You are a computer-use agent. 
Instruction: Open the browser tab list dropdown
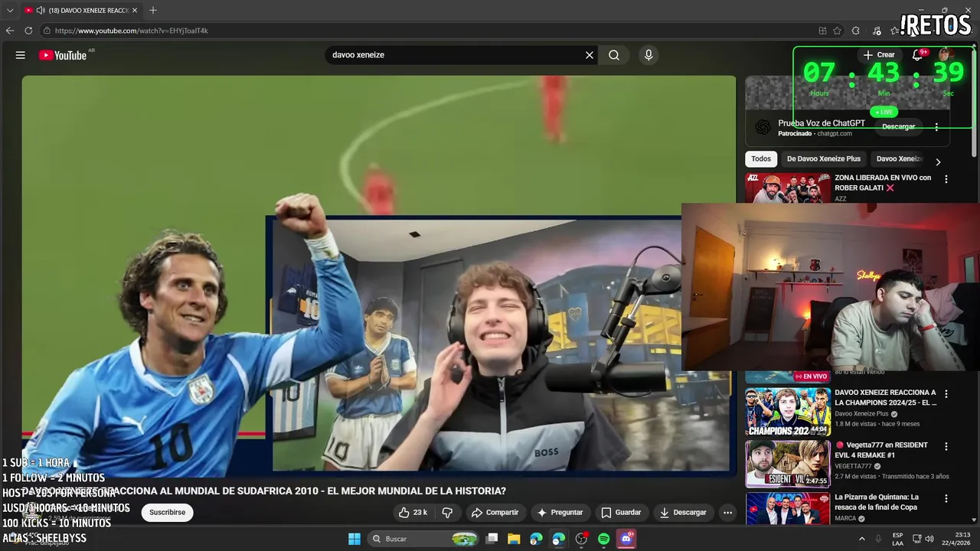pos(10,10)
